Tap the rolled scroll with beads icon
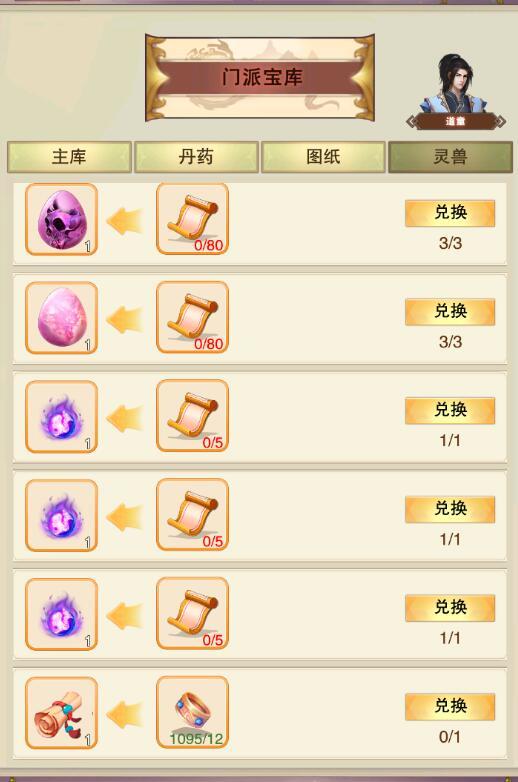Viewport: 518px width, 782px height. pyautogui.click(x=61, y=713)
